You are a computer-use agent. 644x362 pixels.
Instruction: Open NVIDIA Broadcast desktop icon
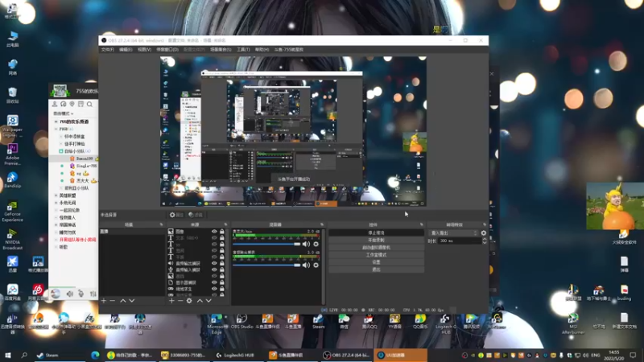pos(12,239)
